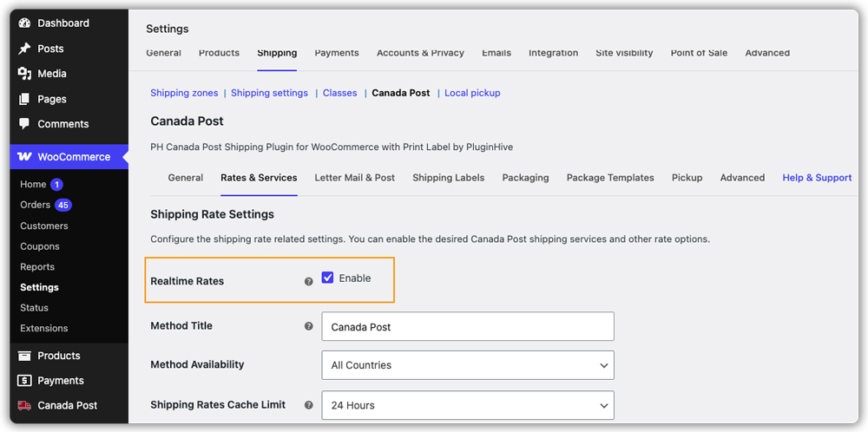
Task: Click help icon beside Shipping Rates Cache Limit
Action: click(x=309, y=405)
